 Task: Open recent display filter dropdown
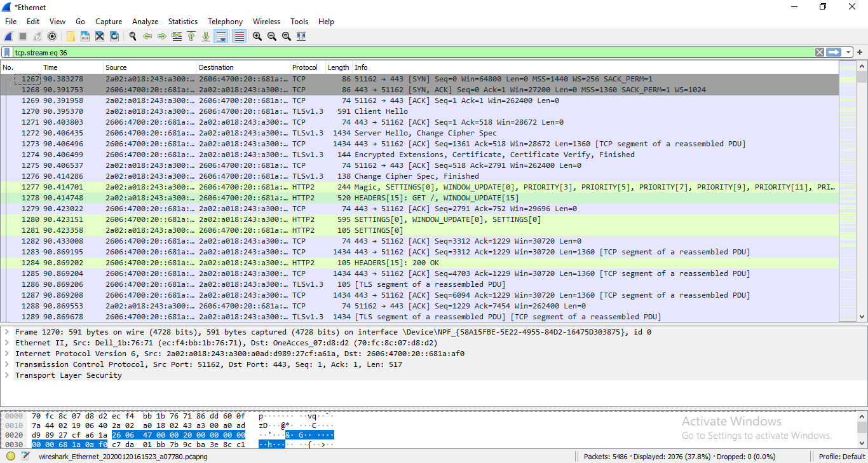[x=848, y=52]
